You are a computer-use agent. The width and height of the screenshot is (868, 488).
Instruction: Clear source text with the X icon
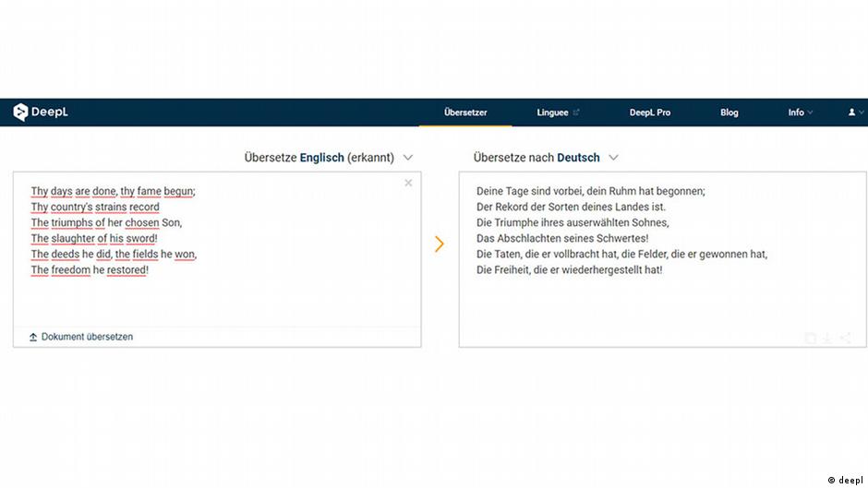[x=408, y=183]
